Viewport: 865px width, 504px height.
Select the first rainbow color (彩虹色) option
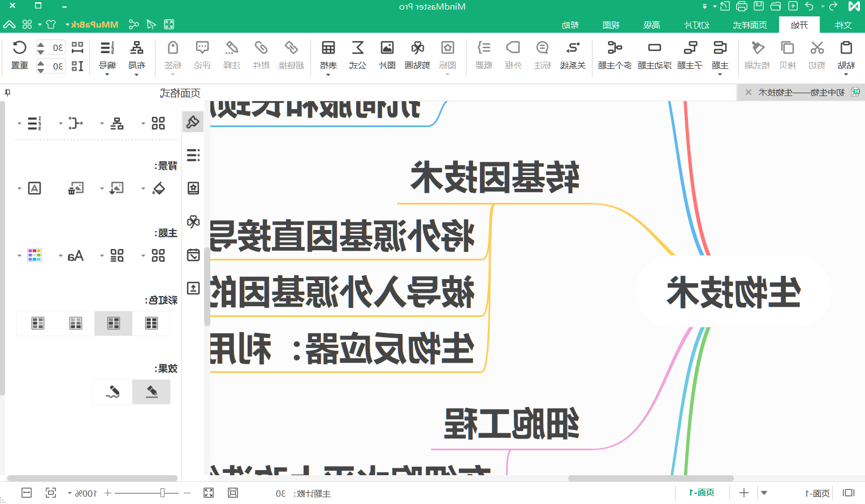pyautogui.click(x=151, y=323)
